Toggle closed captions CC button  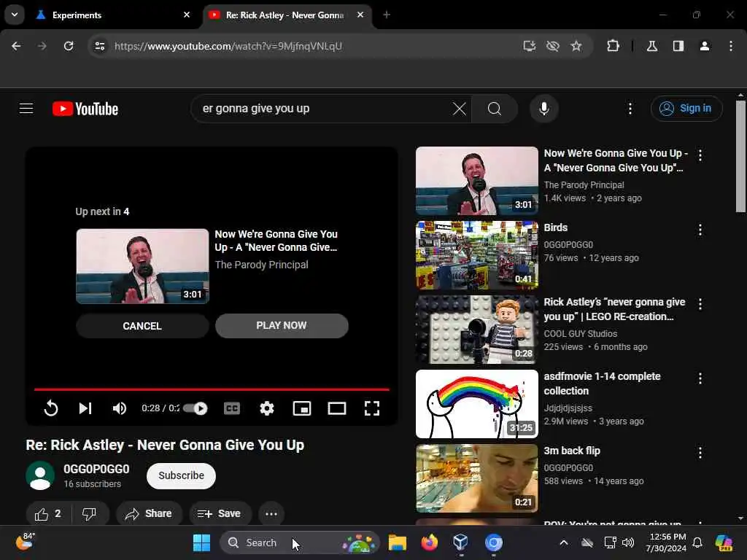(232, 408)
